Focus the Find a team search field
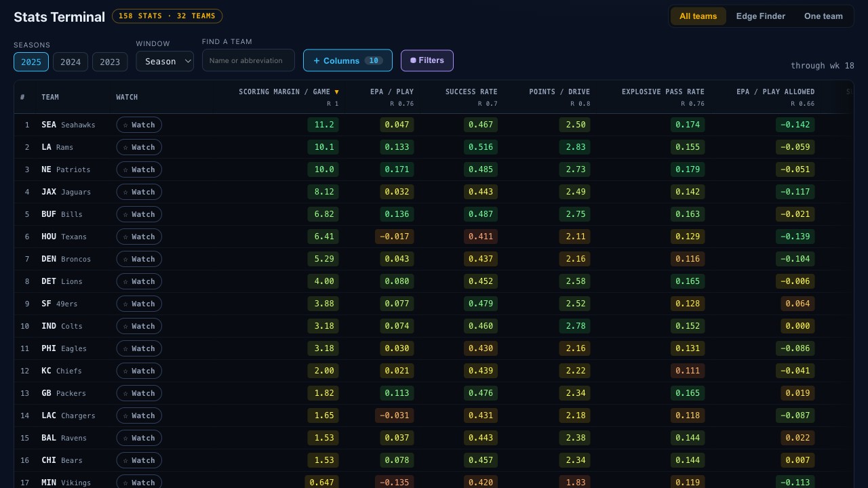This screenshot has width=868, height=488. 248,60
